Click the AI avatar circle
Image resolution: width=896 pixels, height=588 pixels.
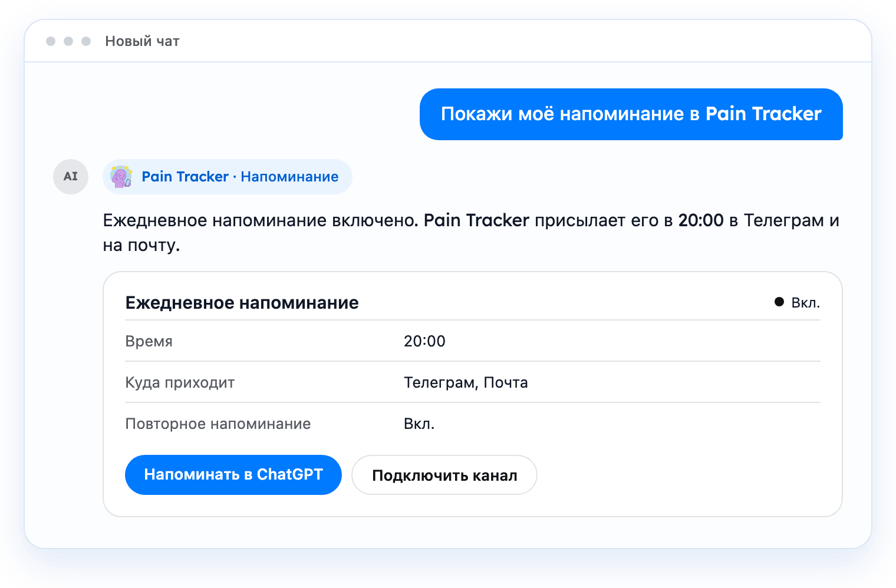point(71,177)
